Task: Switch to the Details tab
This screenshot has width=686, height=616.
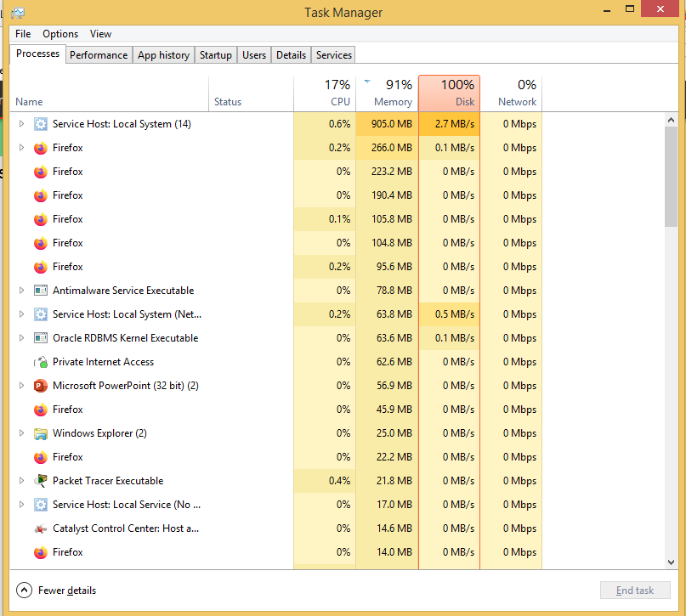Action: click(291, 55)
